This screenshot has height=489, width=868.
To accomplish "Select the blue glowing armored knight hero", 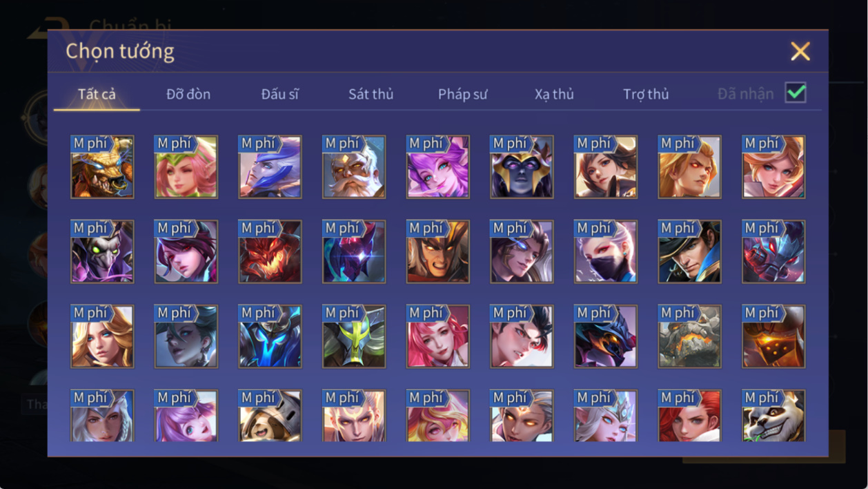I will click(270, 336).
